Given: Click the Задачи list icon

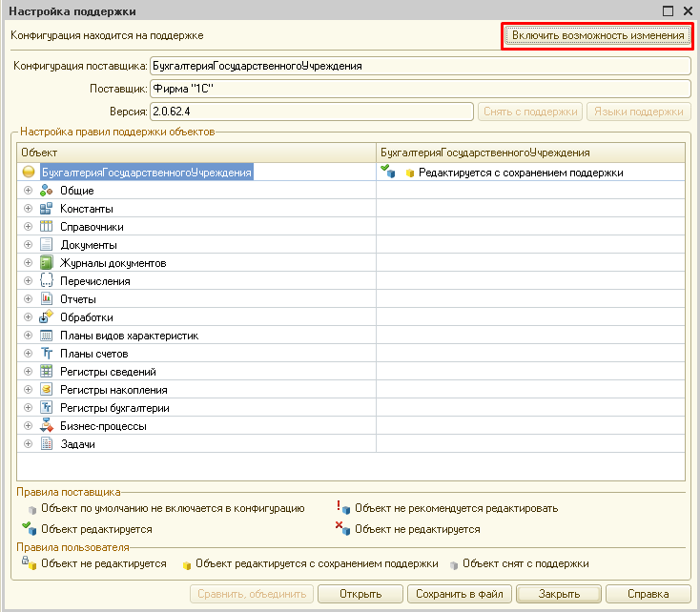Looking at the screenshot, I should (46, 443).
